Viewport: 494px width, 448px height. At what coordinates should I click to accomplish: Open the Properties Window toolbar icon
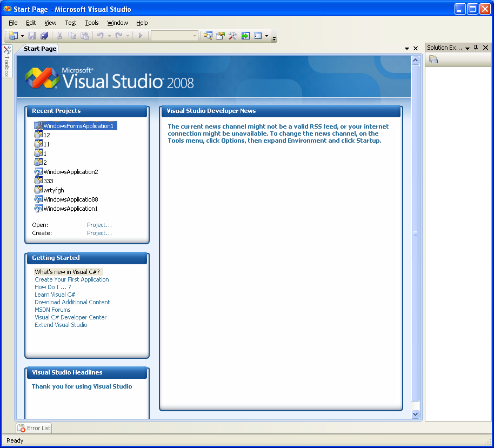pyautogui.click(x=220, y=36)
